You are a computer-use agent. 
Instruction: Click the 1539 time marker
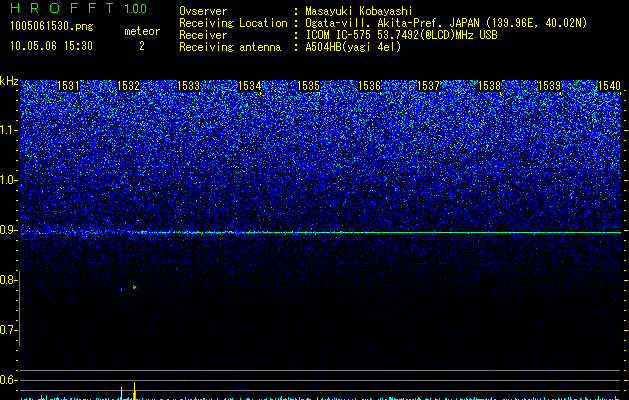pyautogui.click(x=549, y=86)
